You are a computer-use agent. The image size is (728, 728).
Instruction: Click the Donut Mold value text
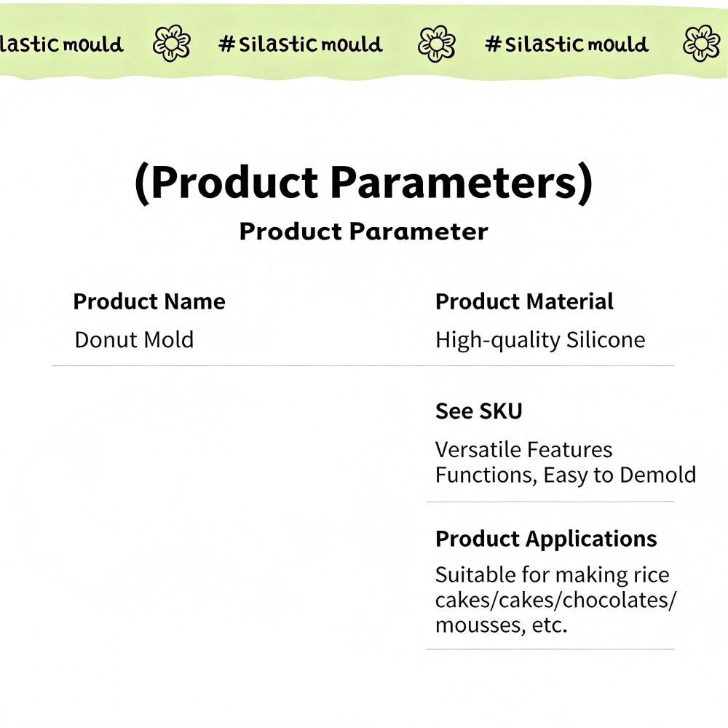tap(134, 340)
